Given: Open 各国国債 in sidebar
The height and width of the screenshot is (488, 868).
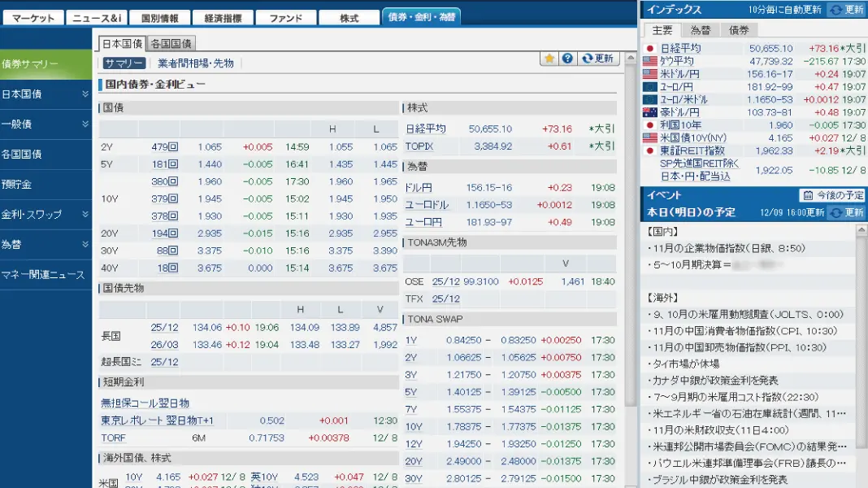Looking at the screenshot, I should point(46,154).
